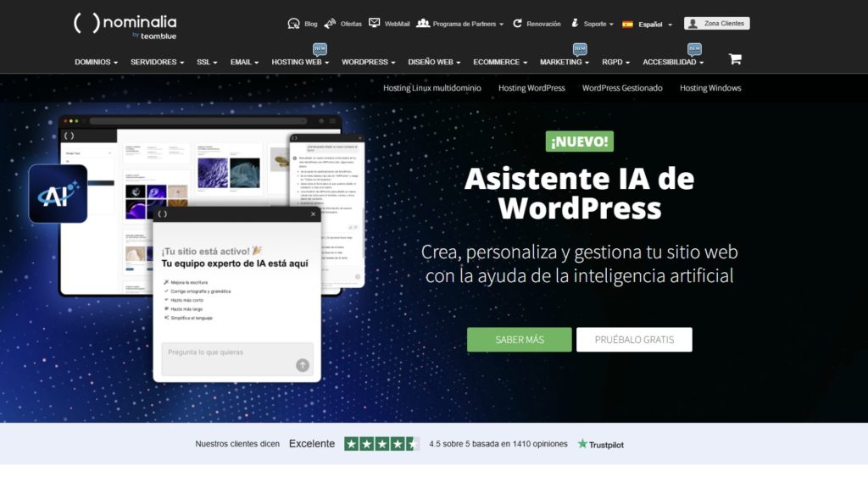Screen dimensions: 868x499
Task: Click the Programa de Partners people icon
Action: pos(423,23)
